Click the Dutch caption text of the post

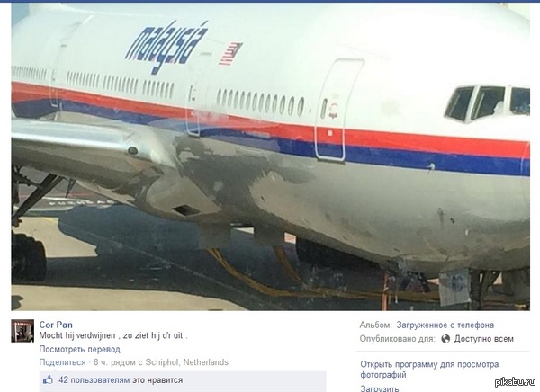[113, 335]
